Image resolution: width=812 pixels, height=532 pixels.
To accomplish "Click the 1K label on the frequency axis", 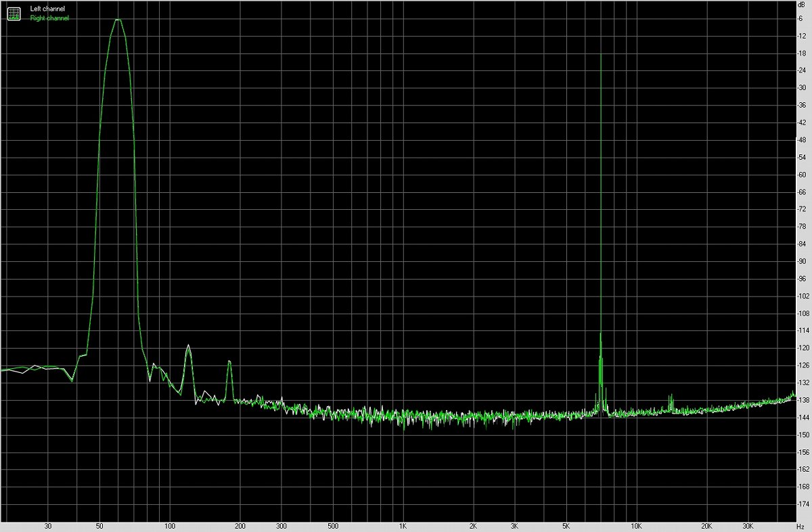I will 403,526.
